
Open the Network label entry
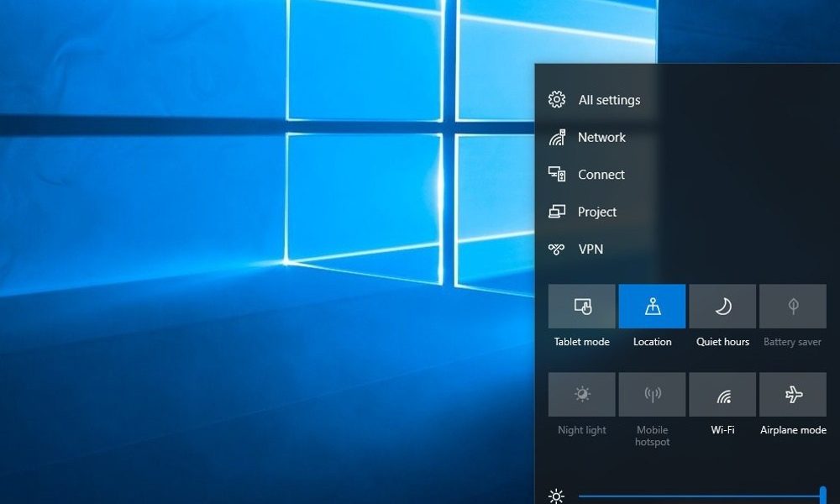click(601, 137)
